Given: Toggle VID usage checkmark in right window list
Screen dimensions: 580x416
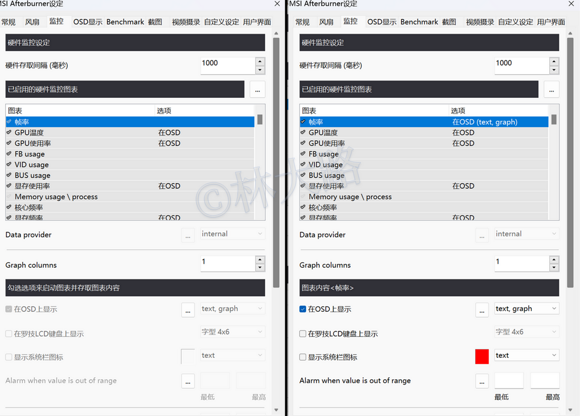Looking at the screenshot, I should 303,165.
